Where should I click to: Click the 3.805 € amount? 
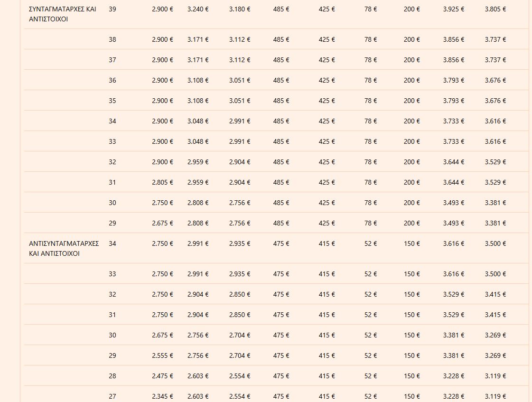[x=495, y=9]
